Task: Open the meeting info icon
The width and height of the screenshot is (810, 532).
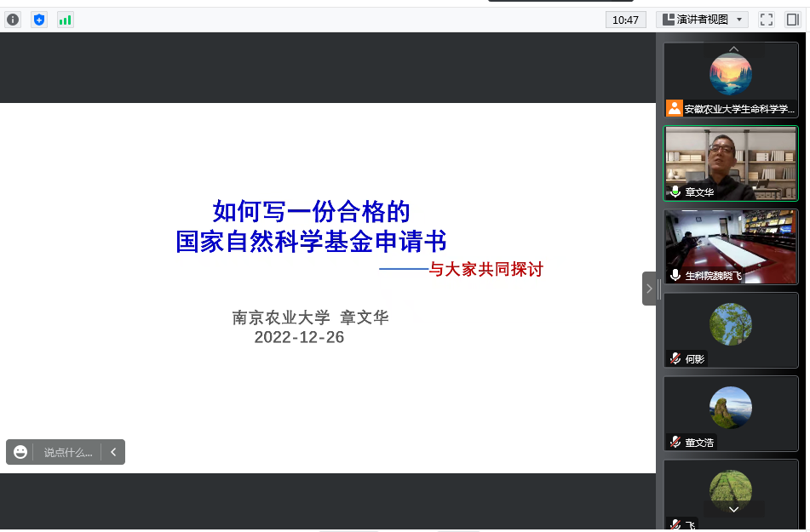Action: 13,20
